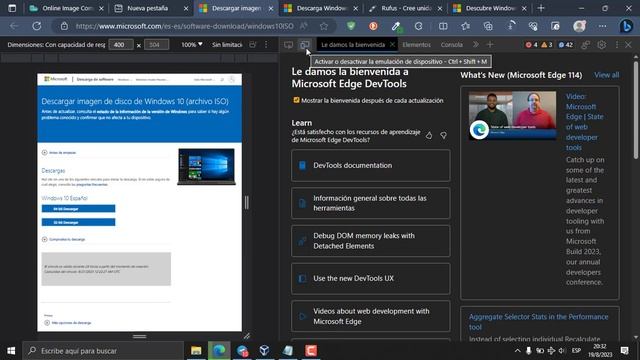Expand 'Comprobar la descarga' section
The height and width of the screenshot is (360, 640).
tap(63, 239)
